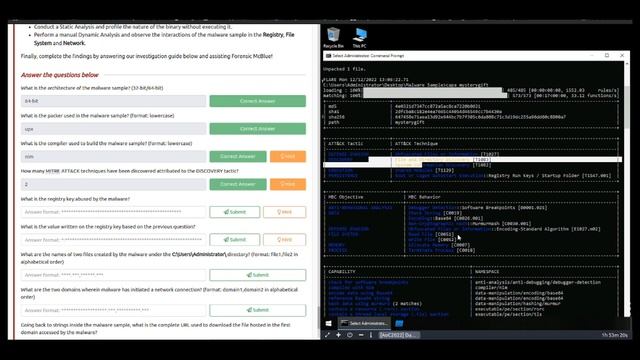This screenshot has height=360, width=640.
Task: Show hint for the compiler question
Action: 288,156
